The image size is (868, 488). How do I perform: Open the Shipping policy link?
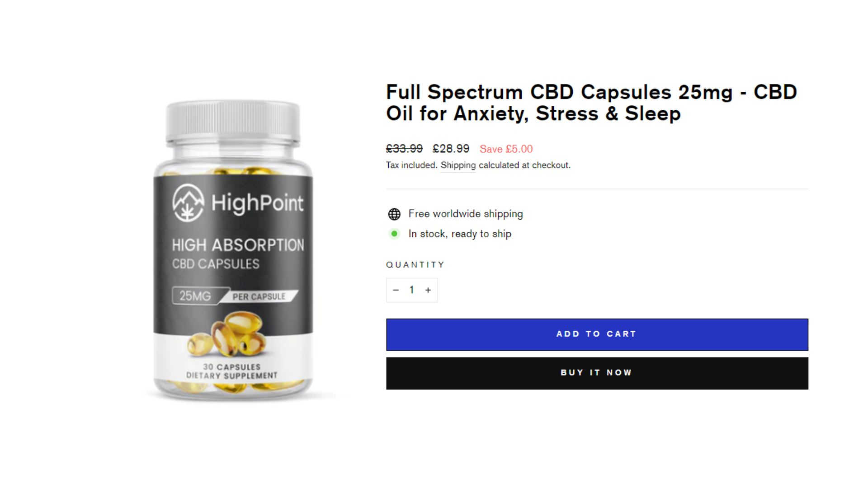(x=458, y=165)
